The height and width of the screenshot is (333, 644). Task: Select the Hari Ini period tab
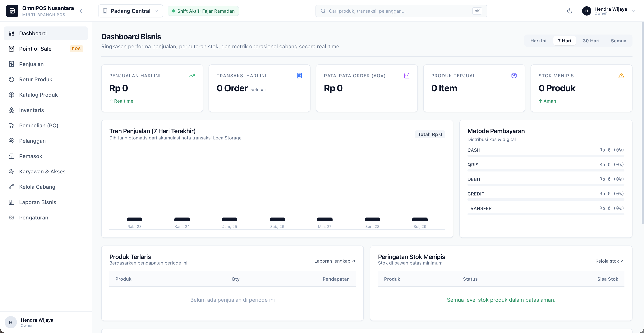point(538,41)
